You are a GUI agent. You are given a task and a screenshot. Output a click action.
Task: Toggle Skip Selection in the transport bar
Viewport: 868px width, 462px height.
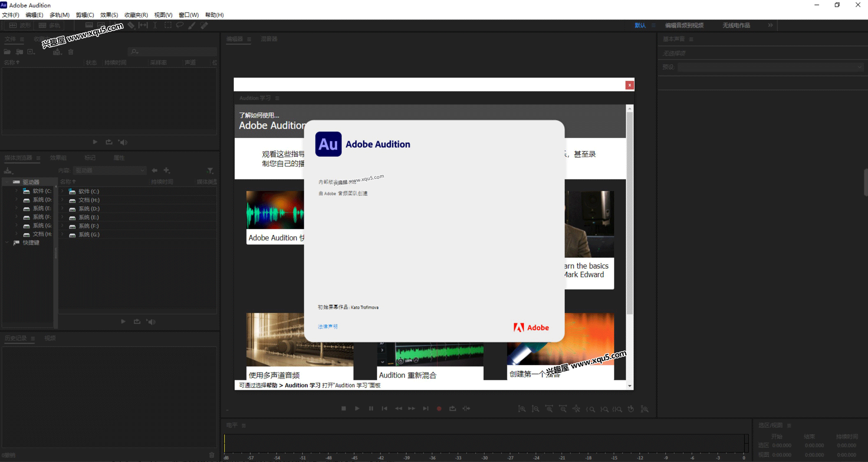467,409
